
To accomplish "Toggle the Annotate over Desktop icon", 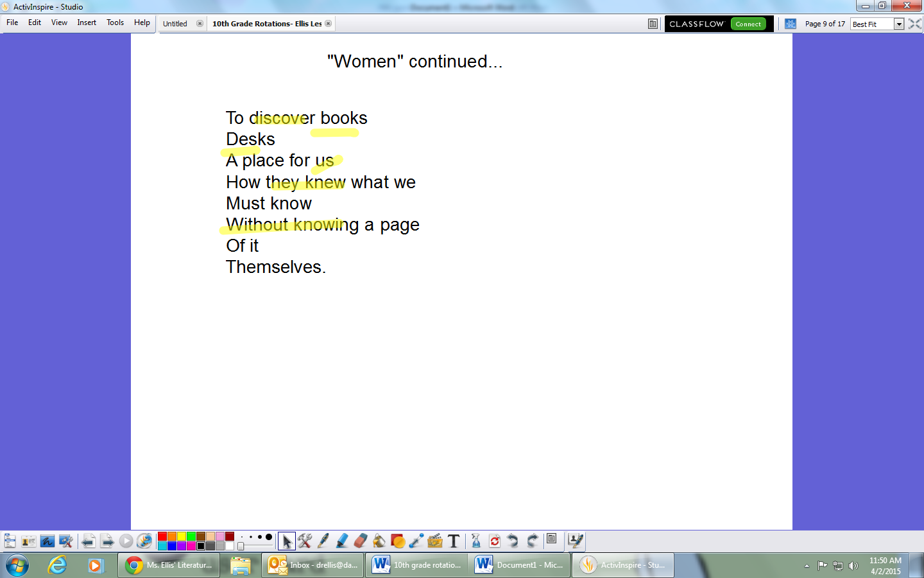I will (x=47, y=541).
